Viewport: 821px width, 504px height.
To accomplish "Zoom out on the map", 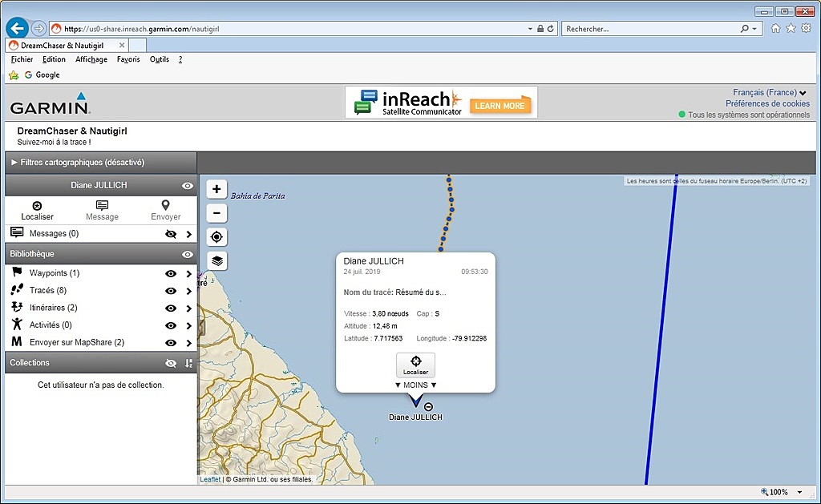I will (216, 213).
